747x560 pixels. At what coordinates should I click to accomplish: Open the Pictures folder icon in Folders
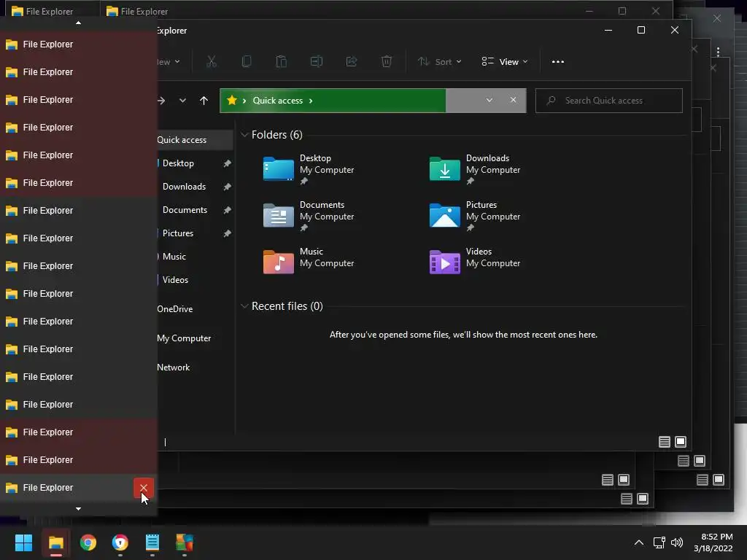[x=444, y=215]
